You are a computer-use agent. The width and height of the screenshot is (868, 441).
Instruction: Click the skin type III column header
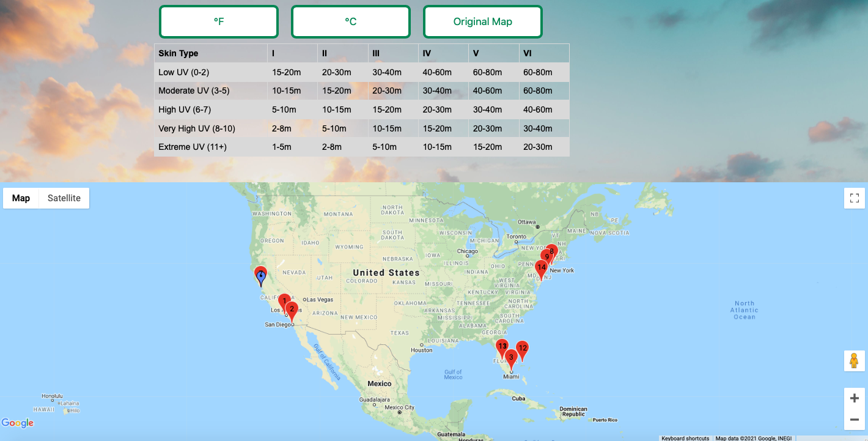point(393,53)
